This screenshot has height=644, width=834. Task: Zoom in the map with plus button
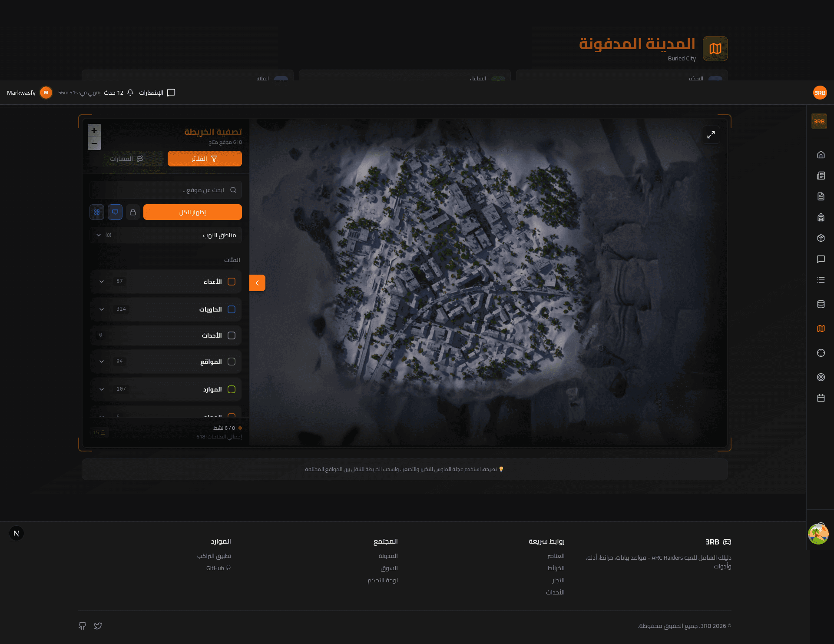(94, 130)
